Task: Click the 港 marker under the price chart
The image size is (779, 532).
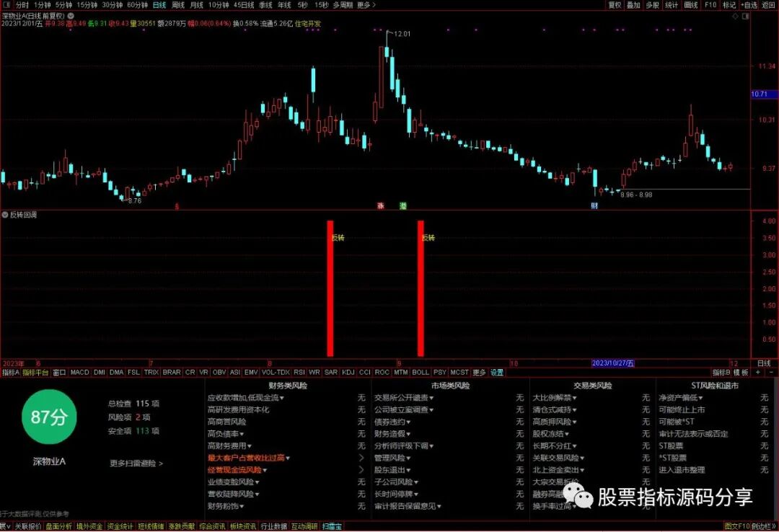Action: pos(403,205)
